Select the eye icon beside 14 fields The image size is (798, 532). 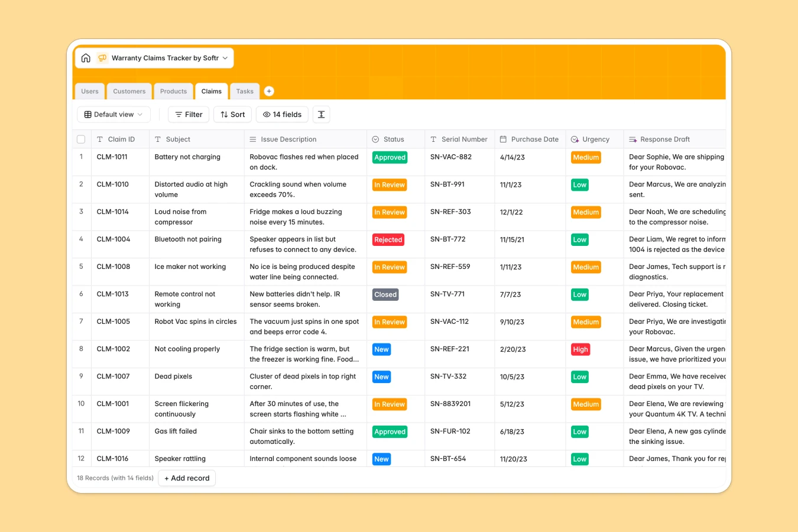[267, 114]
